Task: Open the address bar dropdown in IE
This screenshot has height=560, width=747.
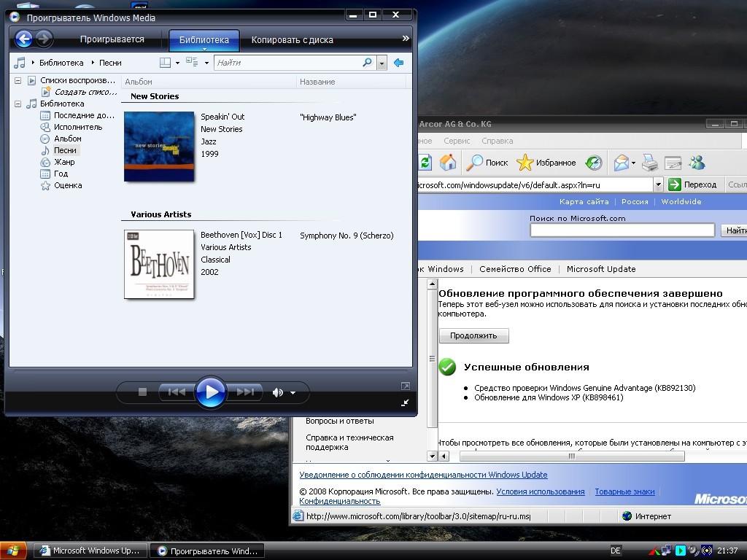Action: click(657, 184)
